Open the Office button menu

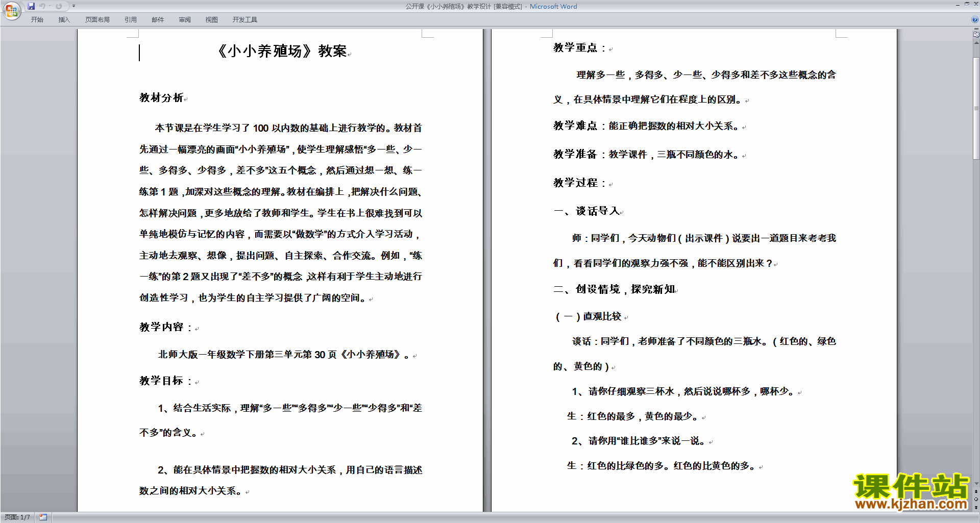click(11, 11)
